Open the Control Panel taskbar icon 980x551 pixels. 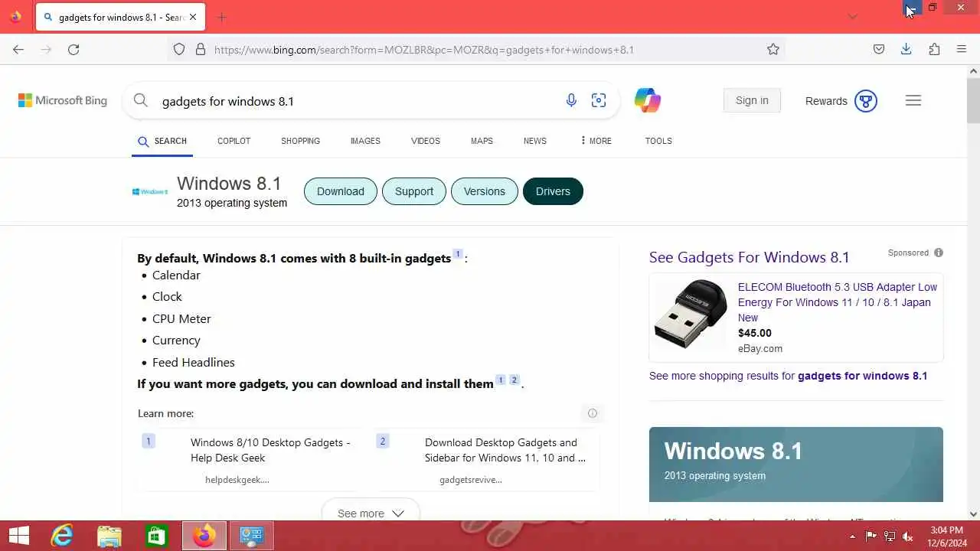click(x=252, y=536)
